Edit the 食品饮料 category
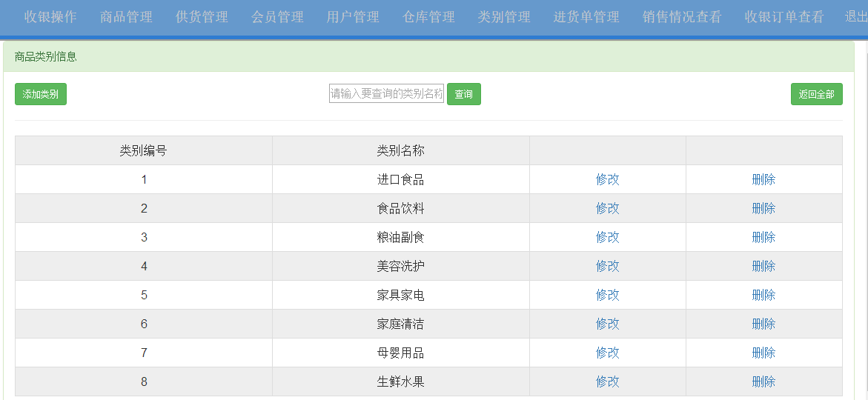Viewport: 868px width, 400px height. click(607, 208)
